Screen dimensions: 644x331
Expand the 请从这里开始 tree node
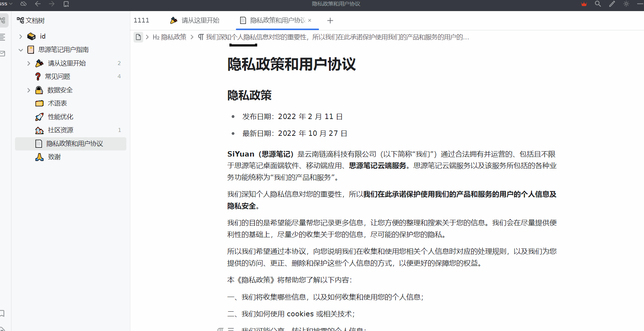pyautogui.click(x=29, y=63)
